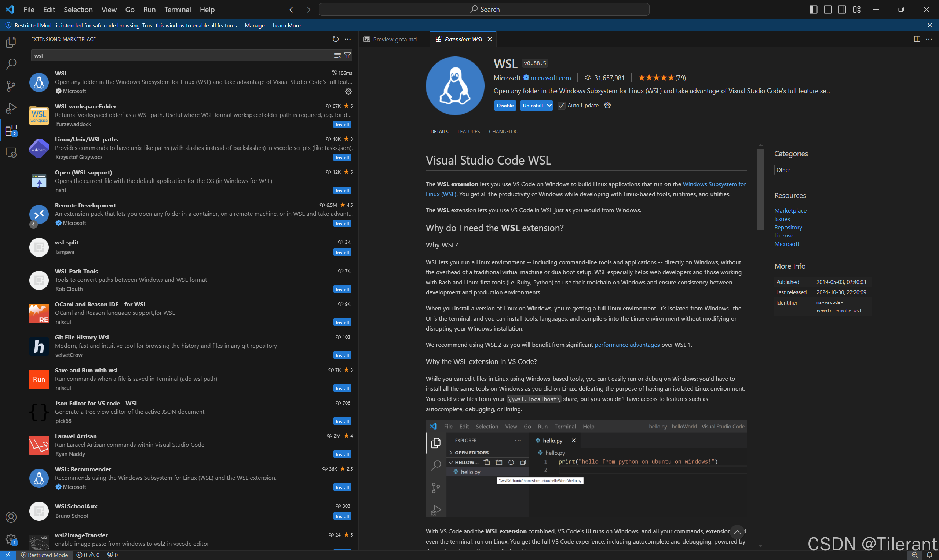The width and height of the screenshot is (939, 560).
Task: Refresh the extensions marketplace list
Action: click(x=335, y=39)
